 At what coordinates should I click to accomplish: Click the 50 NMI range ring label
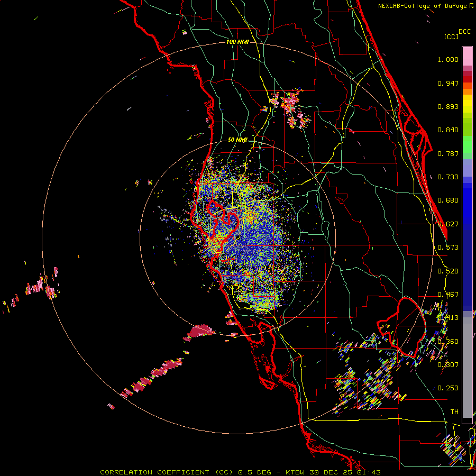pos(237,140)
